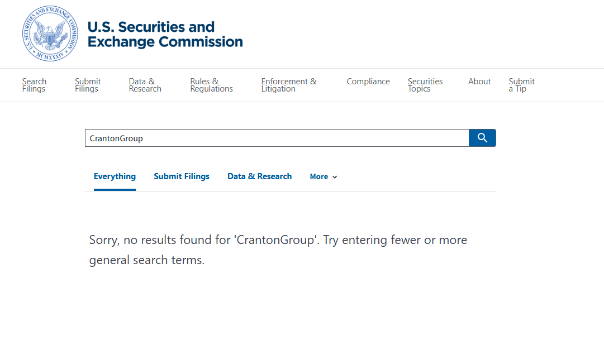Click the SEC eagle seal logo
The height and width of the screenshot is (364, 604).
coord(50,33)
